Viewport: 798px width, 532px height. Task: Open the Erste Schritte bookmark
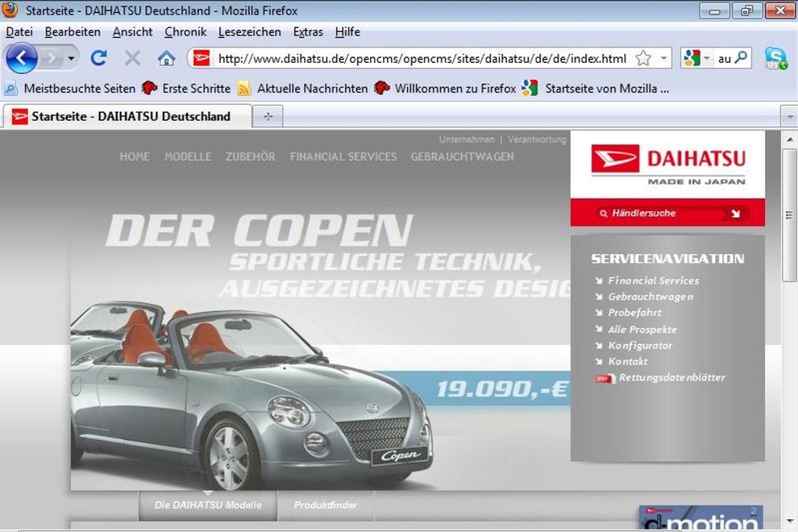tap(185, 89)
